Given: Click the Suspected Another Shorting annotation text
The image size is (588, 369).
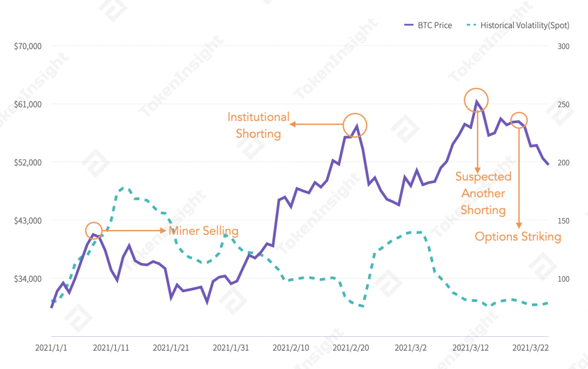Looking at the screenshot, I should click(483, 193).
